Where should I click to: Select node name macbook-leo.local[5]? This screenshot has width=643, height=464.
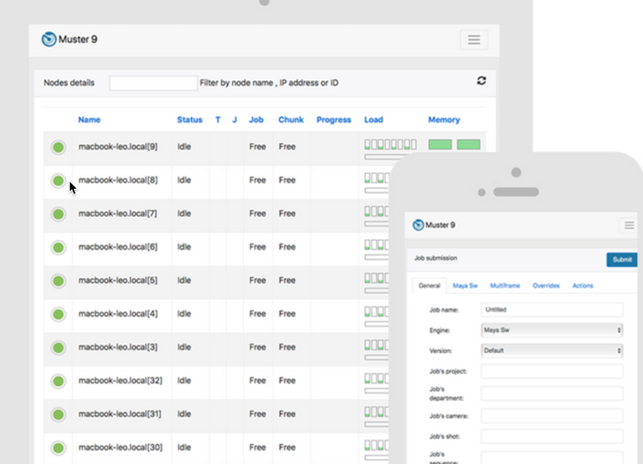coord(118,281)
